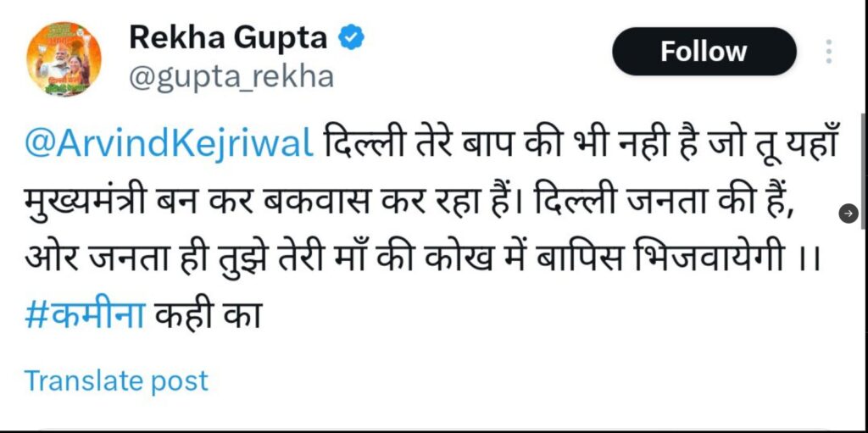Open the @ArvindKejriwal mention link
Viewport: 868px width, 433px height.
(x=170, y=147)
